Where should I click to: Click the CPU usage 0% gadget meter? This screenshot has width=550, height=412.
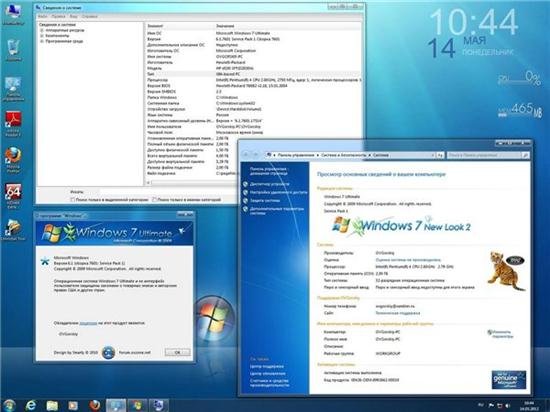click(x=519, y=79)
